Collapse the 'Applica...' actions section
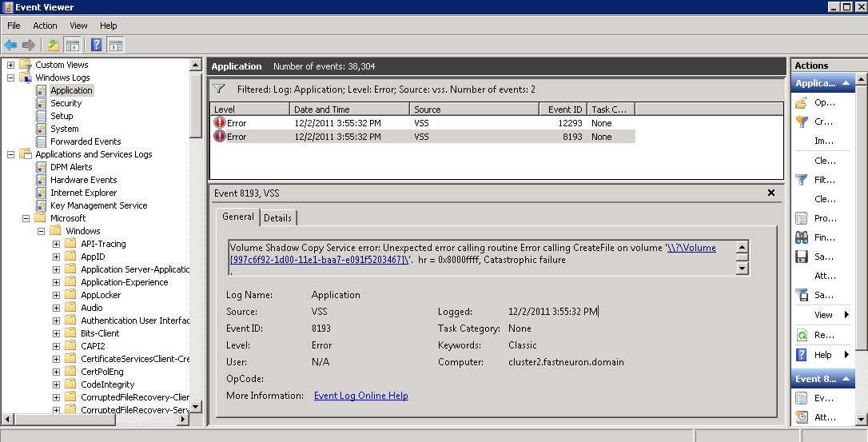This screenshot has width=868, height=442. [x=846, y=83]
